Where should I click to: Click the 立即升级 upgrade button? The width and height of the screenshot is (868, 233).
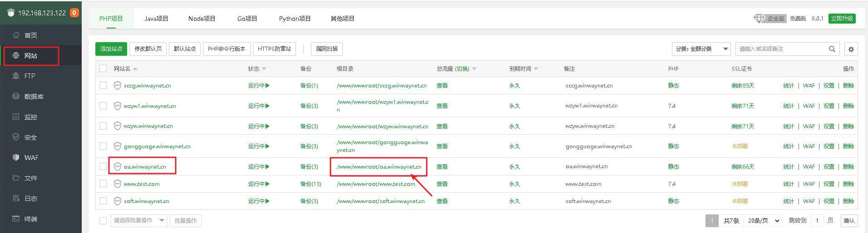pyautogui.click(x=842, y=19)
